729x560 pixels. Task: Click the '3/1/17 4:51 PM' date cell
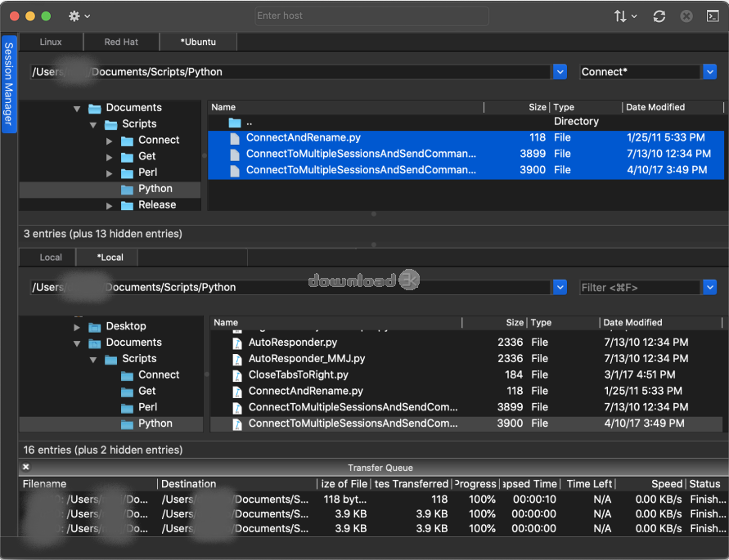(x=639, y=375)
